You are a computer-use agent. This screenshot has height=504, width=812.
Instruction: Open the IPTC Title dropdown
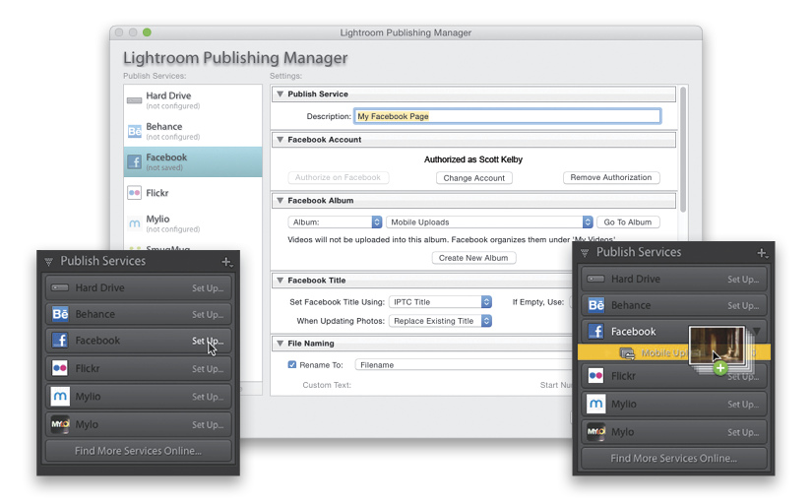click(439, 302)
